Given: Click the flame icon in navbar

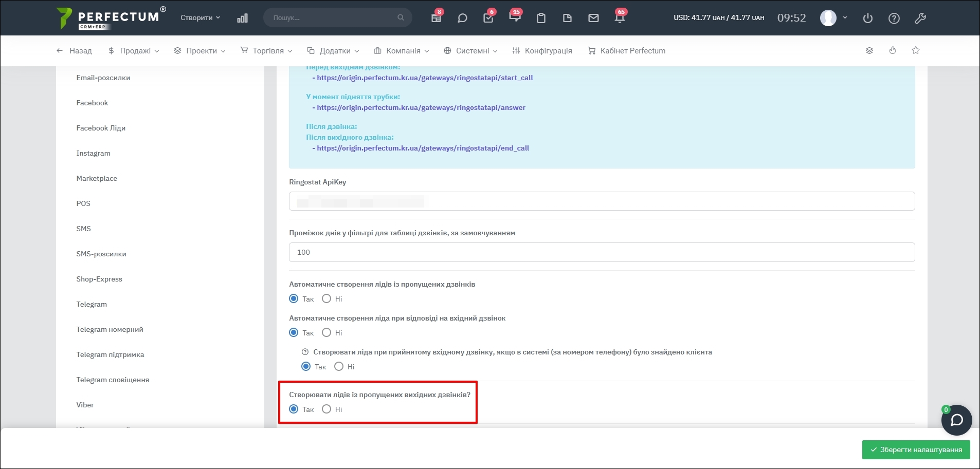Looking at the screenshot, I should tap(893, 50).
